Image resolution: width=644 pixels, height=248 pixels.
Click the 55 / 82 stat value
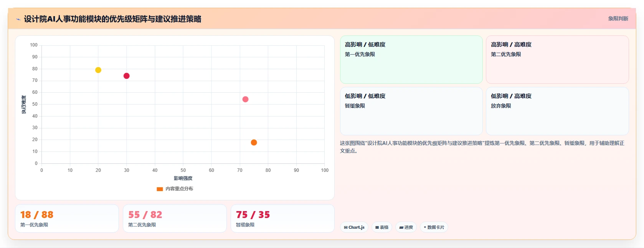(145, 215)
